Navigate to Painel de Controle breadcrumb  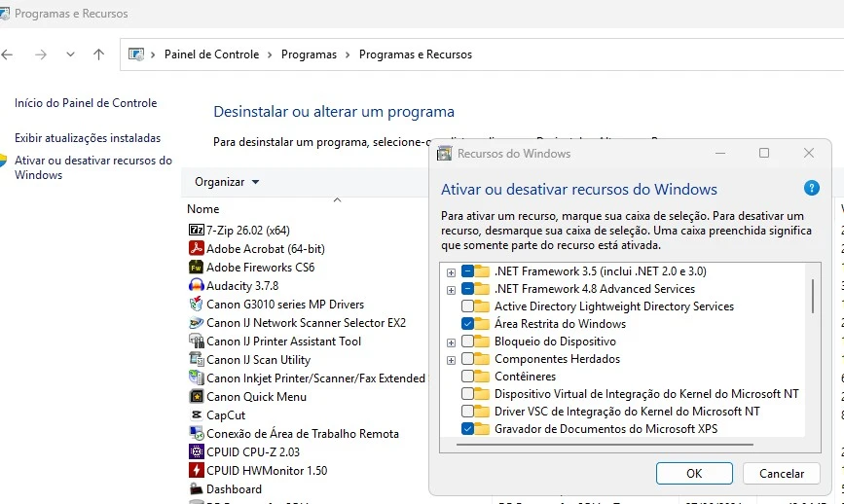coord(211,54)
